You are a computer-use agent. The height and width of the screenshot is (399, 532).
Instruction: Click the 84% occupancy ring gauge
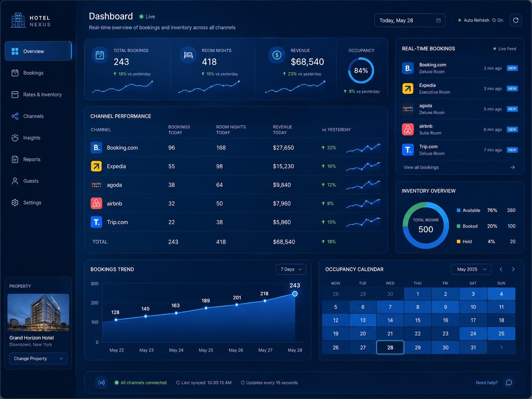(x=361, y=71)
